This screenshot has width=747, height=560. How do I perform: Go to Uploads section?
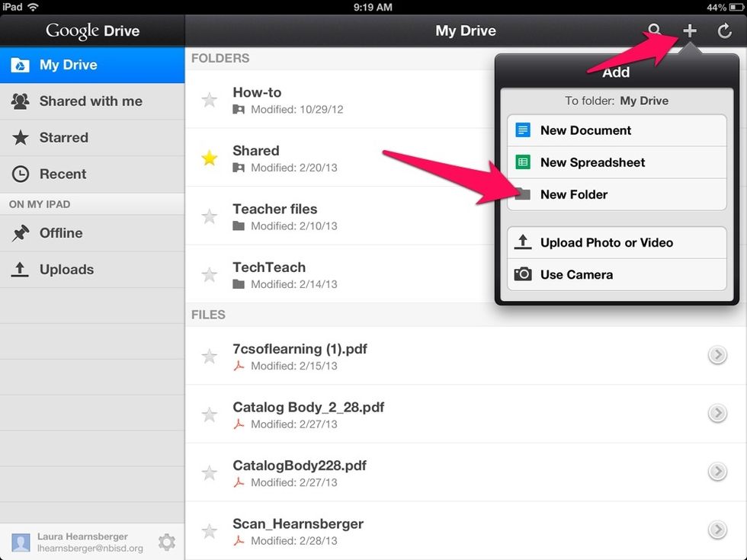pyautogui.click(x=92, y=270)
